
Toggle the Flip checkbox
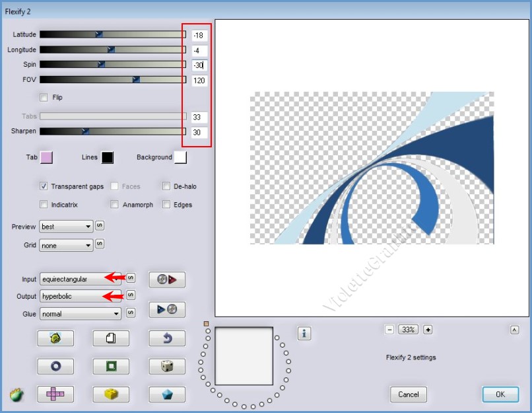point(44,97)
